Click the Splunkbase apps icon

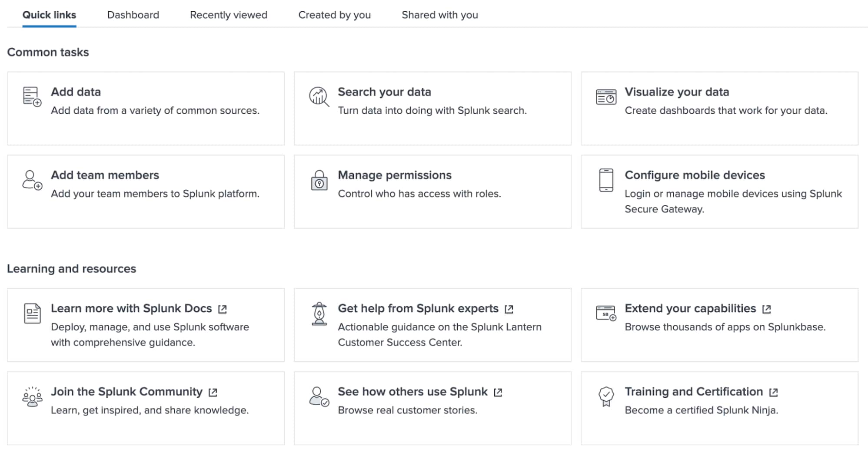click(x=606, y=313)
